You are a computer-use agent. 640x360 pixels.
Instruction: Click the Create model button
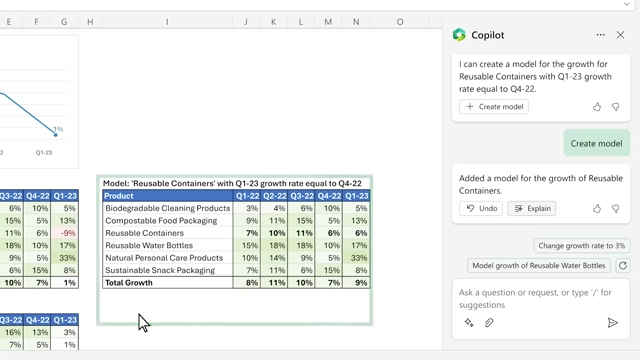(x=493, y=107)
